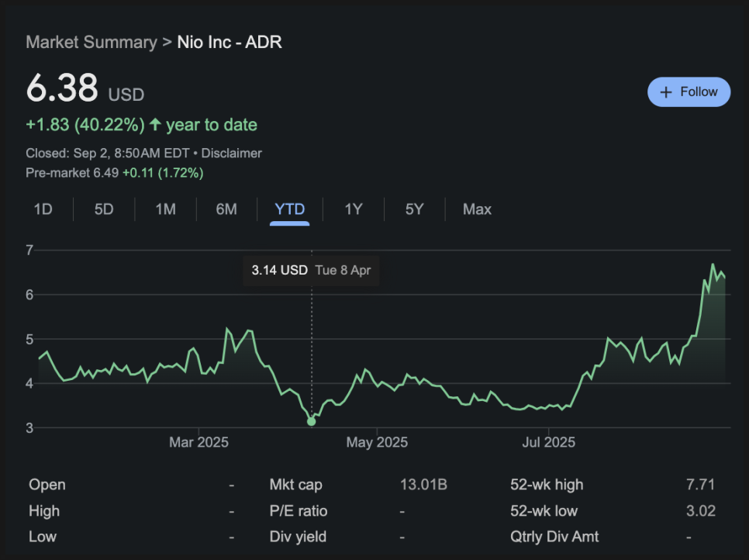Show the 1Y chart range
Image resolution: width=749 pixels, height=560 pixels.
[354, 209]
